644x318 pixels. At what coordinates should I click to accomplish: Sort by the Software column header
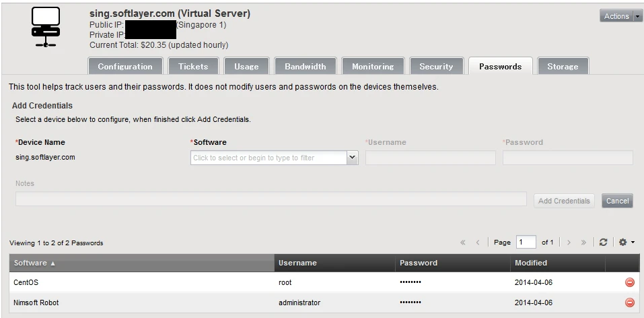click(142, 263)
